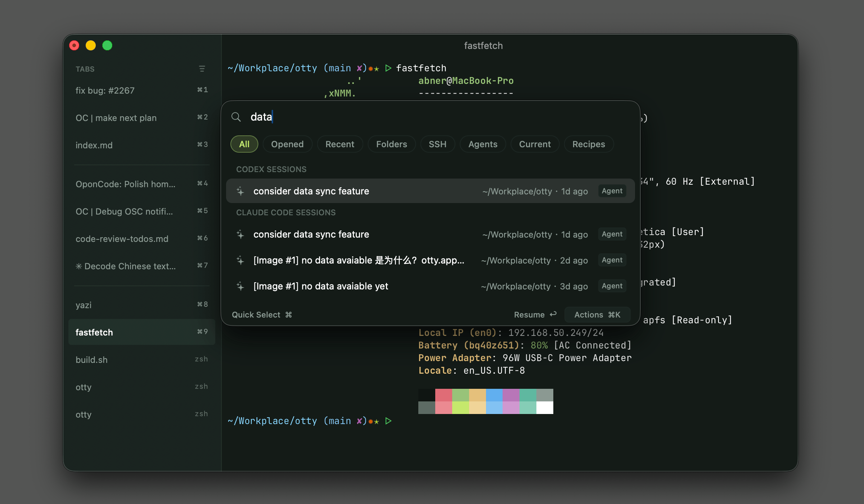Click Agent badge on 3d ago session
The height and width of the screenshot is (504, 864).
[612, 286]
